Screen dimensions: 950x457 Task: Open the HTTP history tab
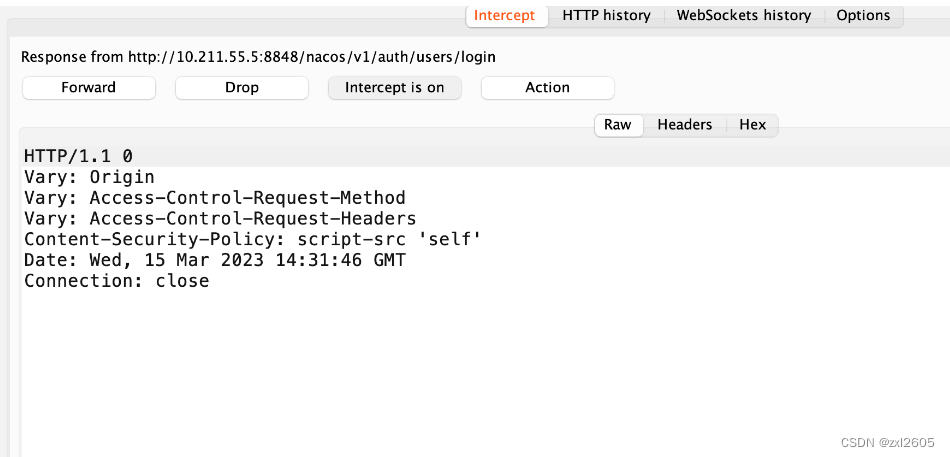pos(606,16)
